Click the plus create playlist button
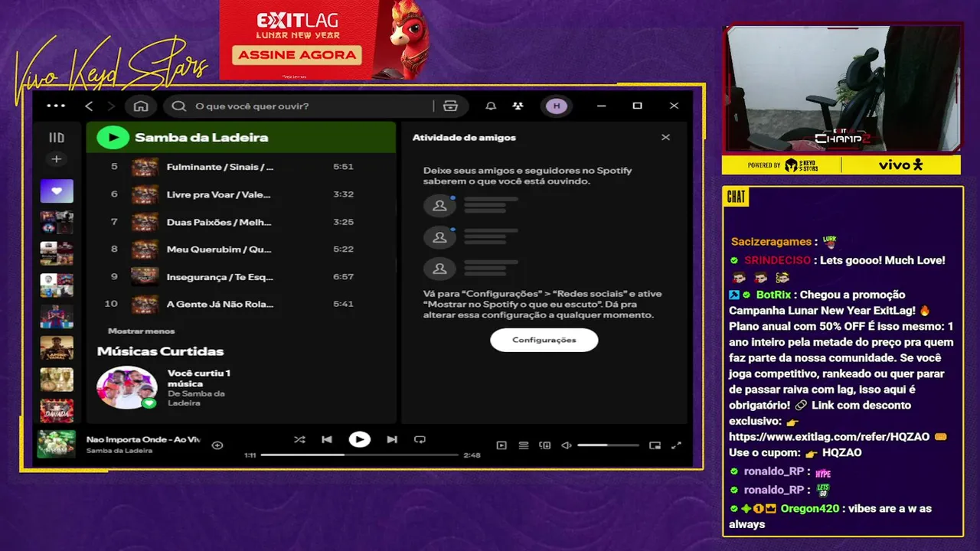 (x=57, y=159)
